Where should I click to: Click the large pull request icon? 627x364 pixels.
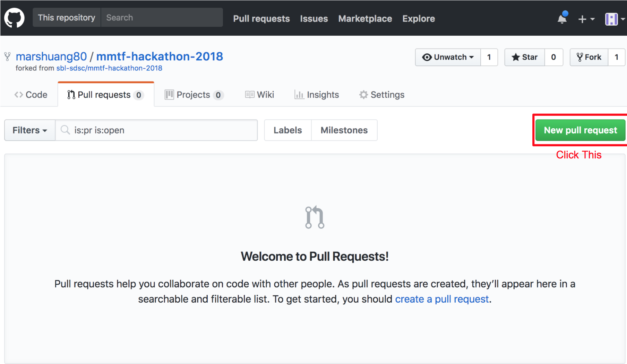(315, 217)
